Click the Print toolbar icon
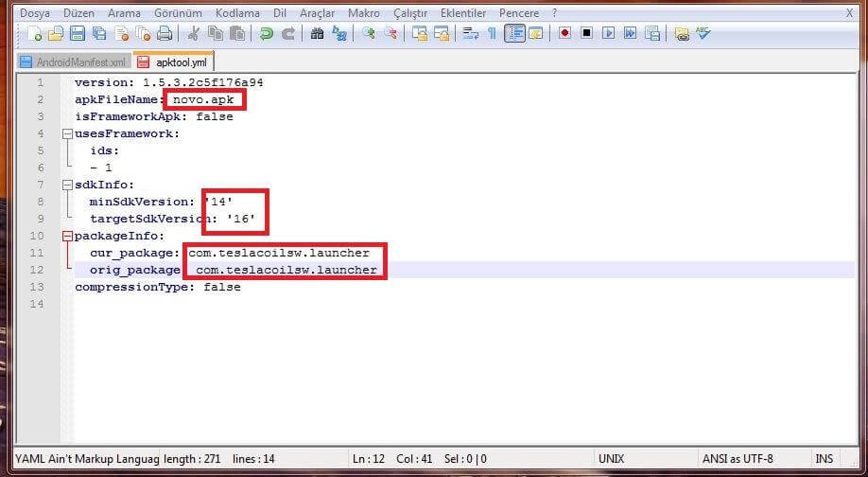The image size is (868, 477). click(x=165, y=34)
